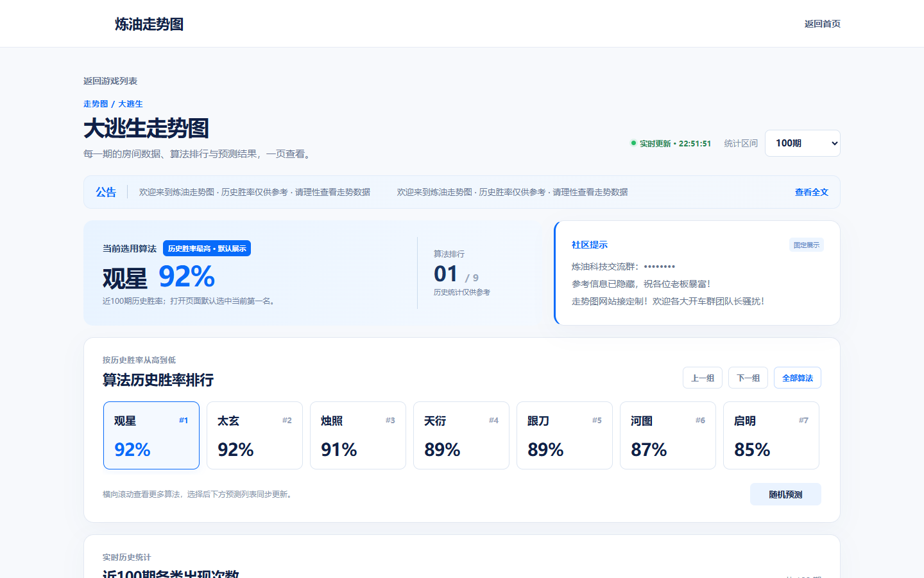Click the 统计区间 label

pyautogui.click(x=741, y=143)
